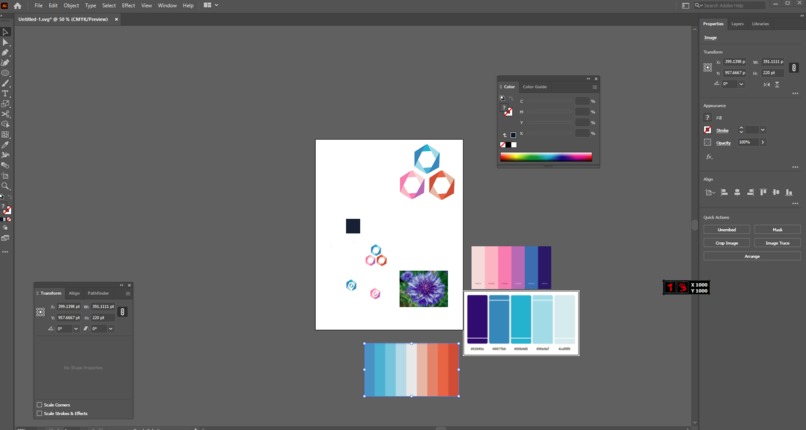Select the Pen tool
Image resolution: width=806 pixels, height=430 pixels.
(x=6, y=52)
